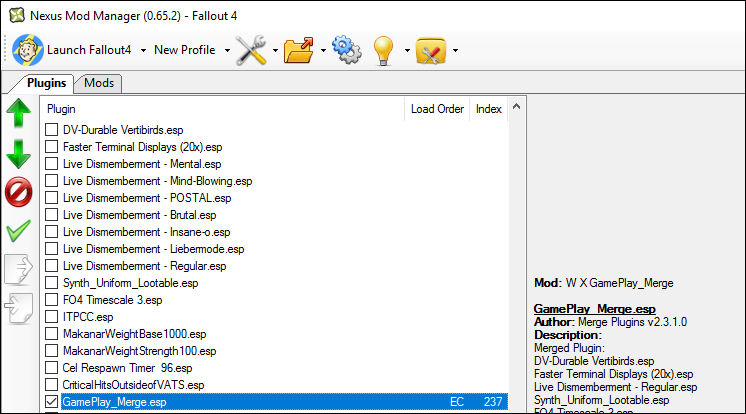Switch to the Mods tab

pos(99,83)
